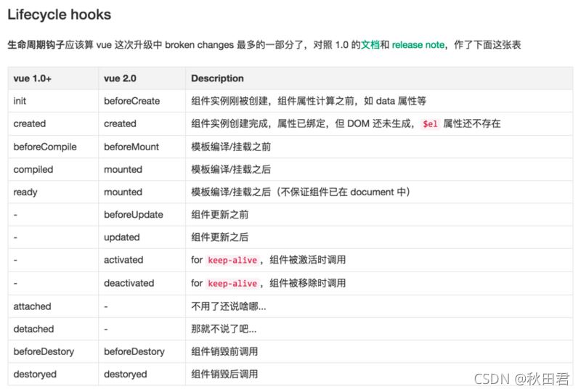Click the description 组件销毁后调用
Image resolution: width=581 pixels, height=392 pixels.
[224, 375]
